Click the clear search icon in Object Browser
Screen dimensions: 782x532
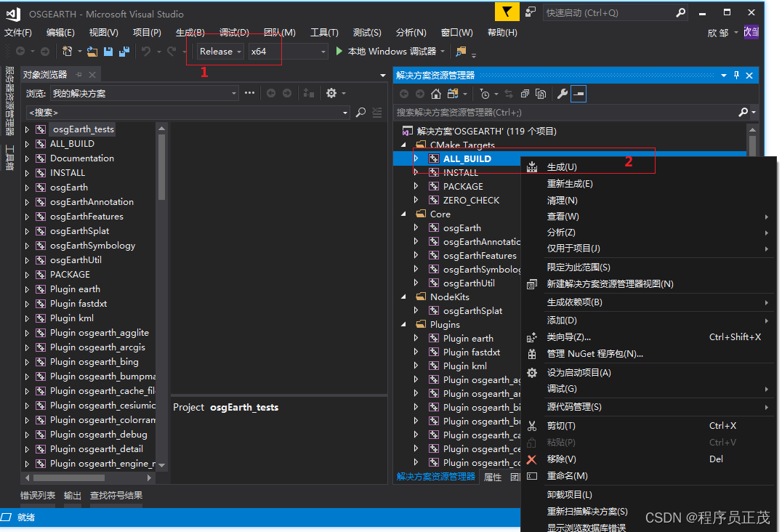pos(377,113)
